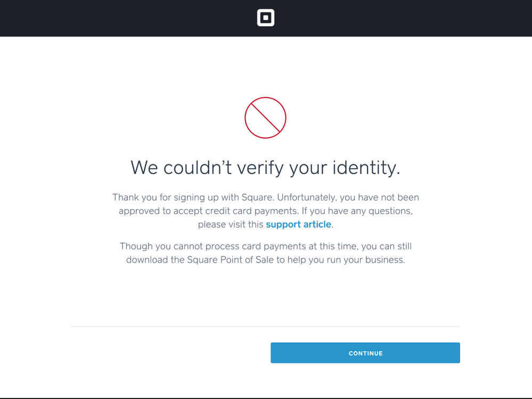
Task: Click the word "We" starting the heading
Action: (144, 168)
